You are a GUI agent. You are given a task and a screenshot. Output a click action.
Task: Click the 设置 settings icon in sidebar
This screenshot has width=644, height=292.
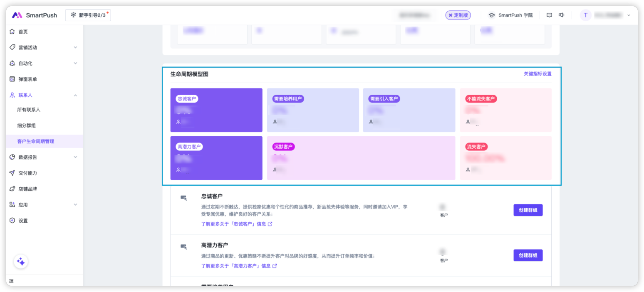(x=12, y=221)
